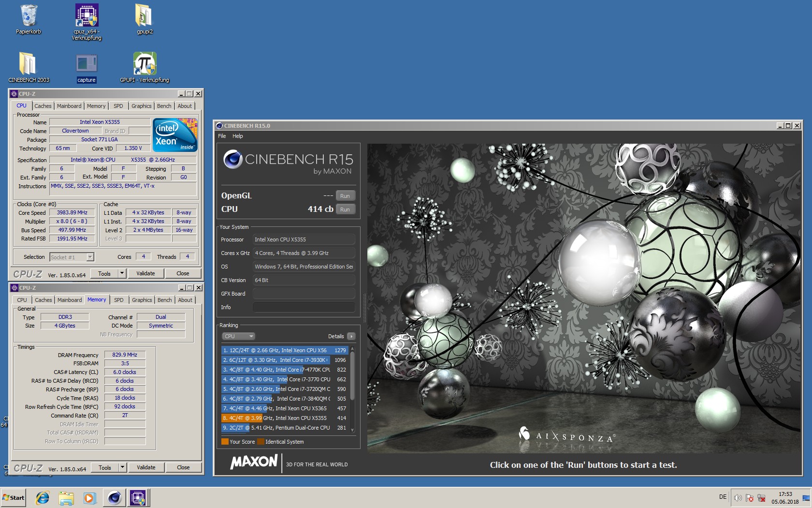Click the Info input field in Your System
Screen dimensions: 812x508
click(x=304, y=307)
